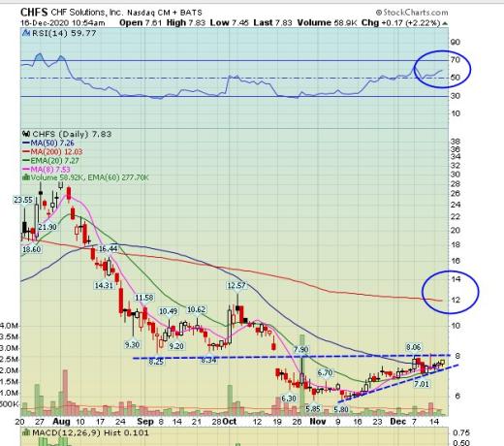Click the 21.90 price annotation
The height and width of the screenshot is (446, 504).
47,227
